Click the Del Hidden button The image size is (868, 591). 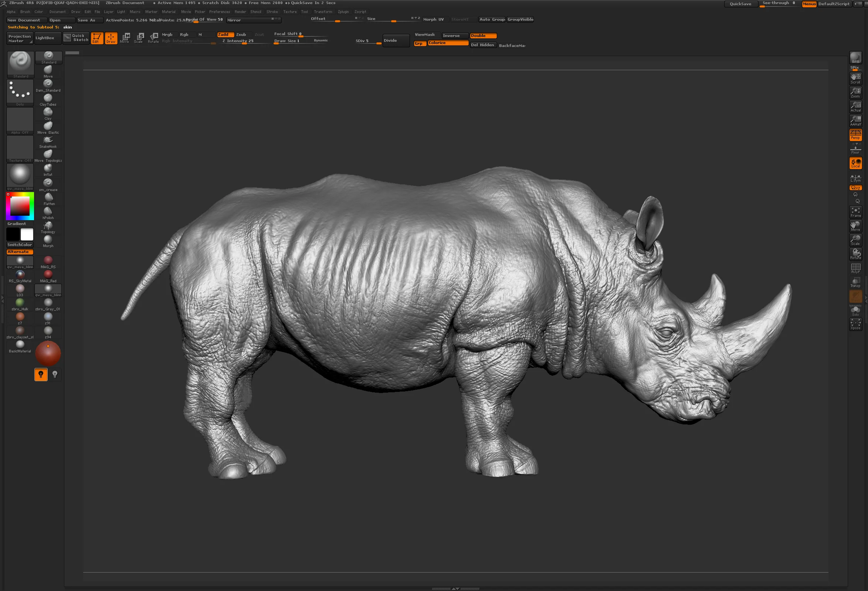tap(483, 45)
